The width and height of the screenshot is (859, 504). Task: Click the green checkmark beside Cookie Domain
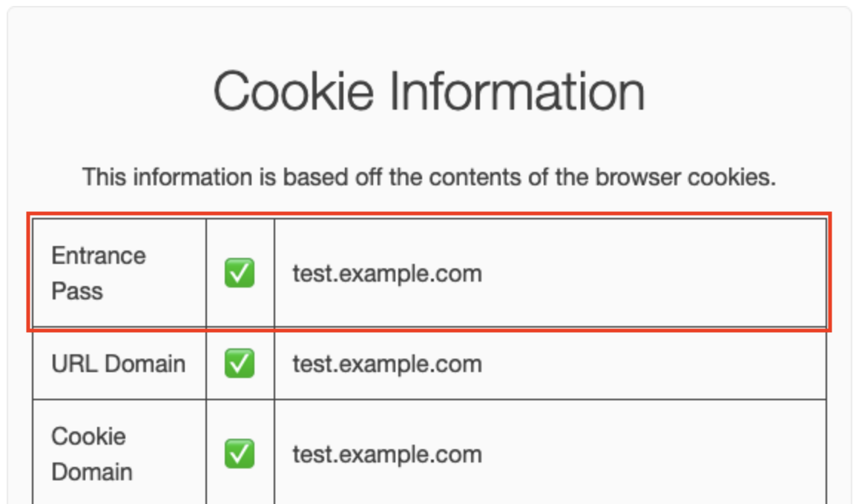click(x=240, y=453)
